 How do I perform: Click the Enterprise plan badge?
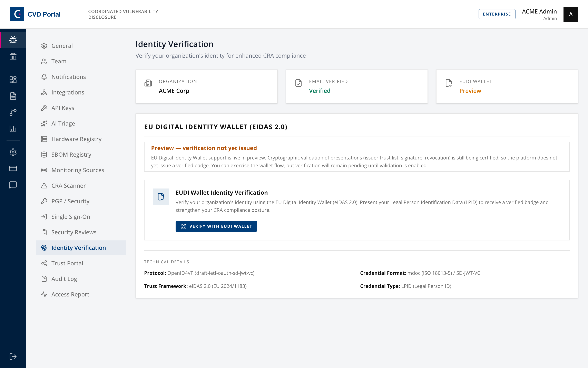497,14
